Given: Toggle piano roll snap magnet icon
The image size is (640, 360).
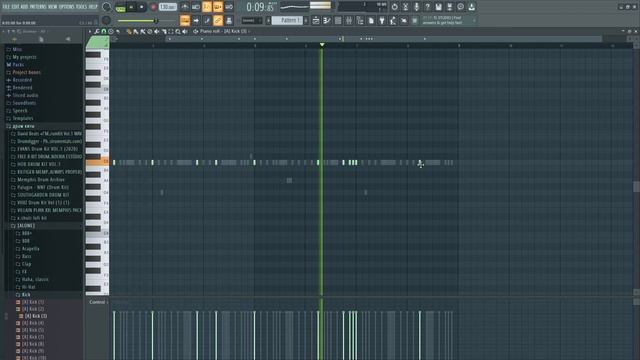Looking at the screenshot, I should pos(104,31).
